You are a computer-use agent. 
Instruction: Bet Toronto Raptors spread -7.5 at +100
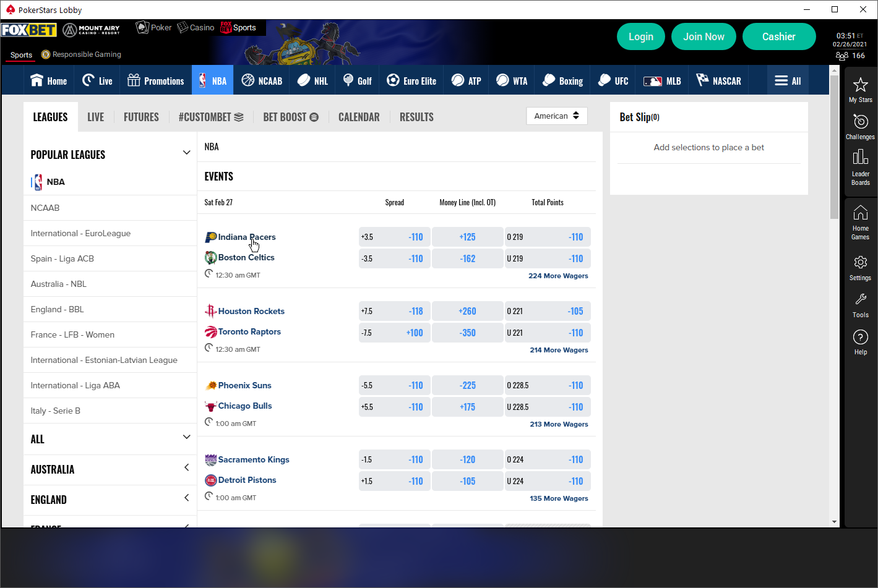click(394, 333)
